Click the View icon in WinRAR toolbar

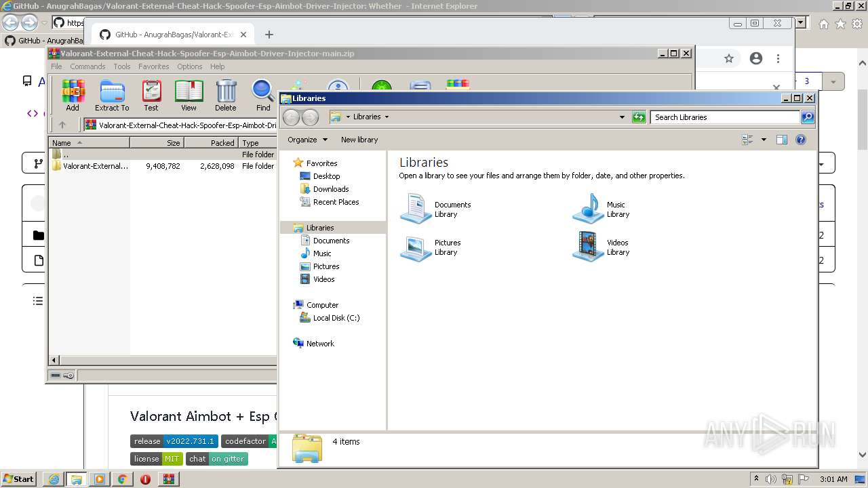[x=189, y=95]
